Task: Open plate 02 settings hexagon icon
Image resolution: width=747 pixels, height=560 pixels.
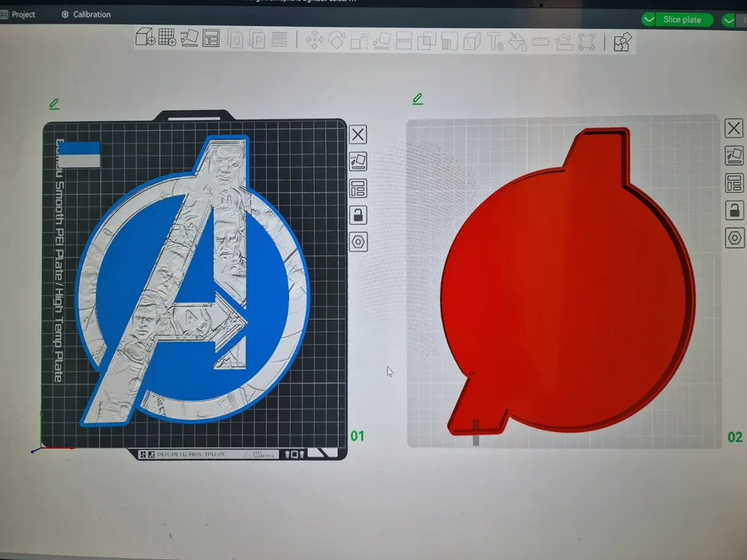Action: (734, 237)
